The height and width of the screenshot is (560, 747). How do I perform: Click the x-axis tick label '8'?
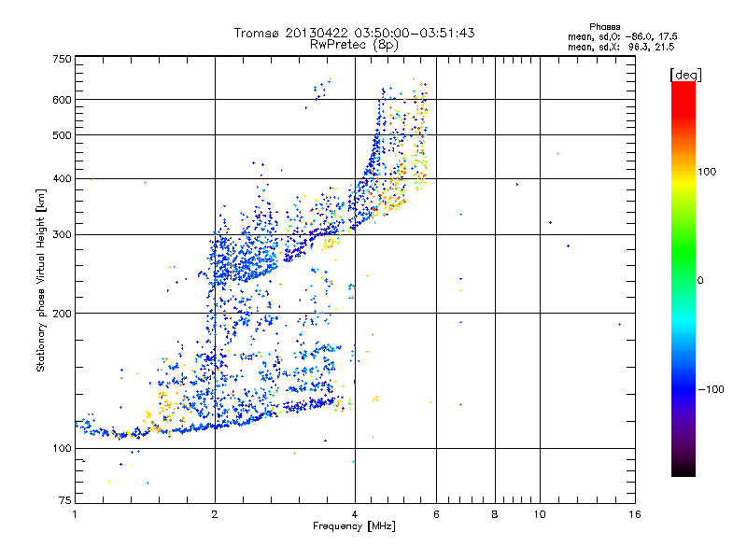tap(495, 514)
